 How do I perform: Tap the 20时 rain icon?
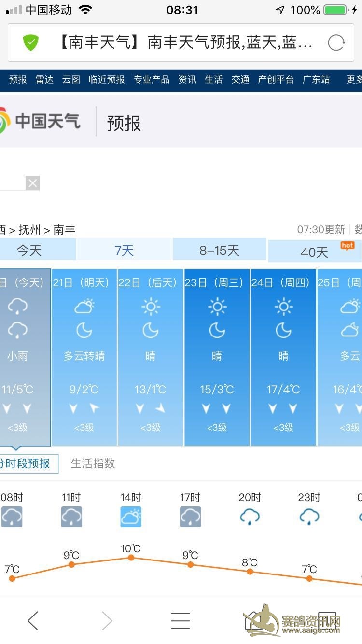coord(250,517)
